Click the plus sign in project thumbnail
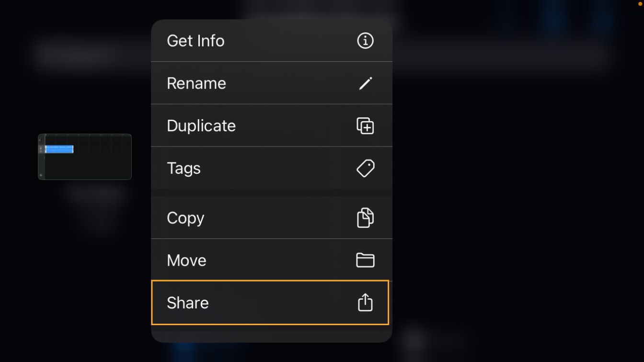644x362 pixels. tap(41, 175)
